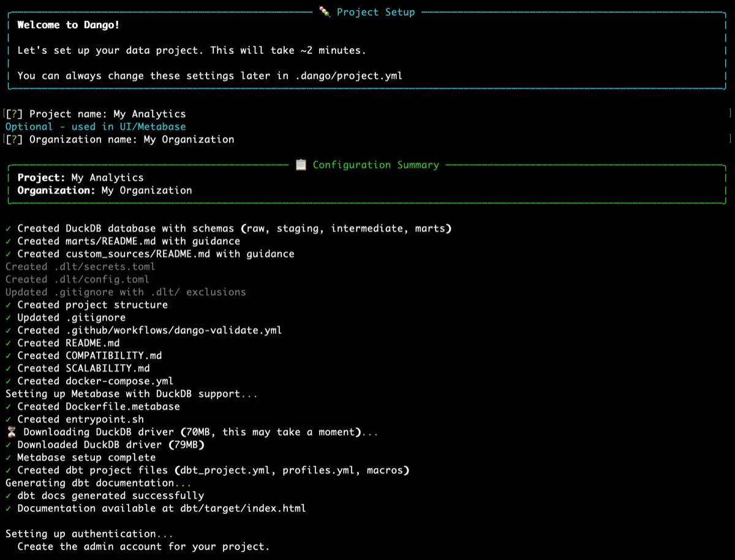Click the checkmark before Created docker-compose.yml
Screen dimensions: 735x560
pyautogui.click(x=8, y=381)
